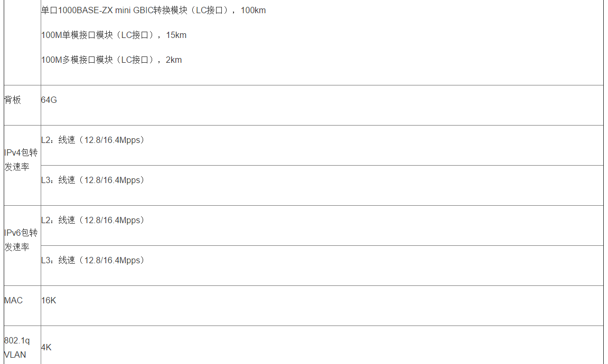This screenshot has width=608, height=364.
Task: Click the "MAC" row label
Action: (13, 301)
